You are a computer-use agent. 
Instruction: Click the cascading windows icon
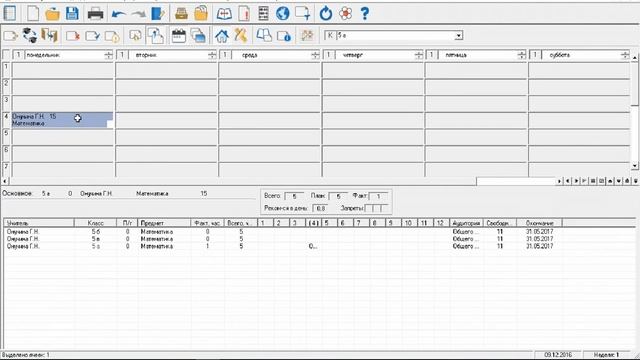coord(198,36)
